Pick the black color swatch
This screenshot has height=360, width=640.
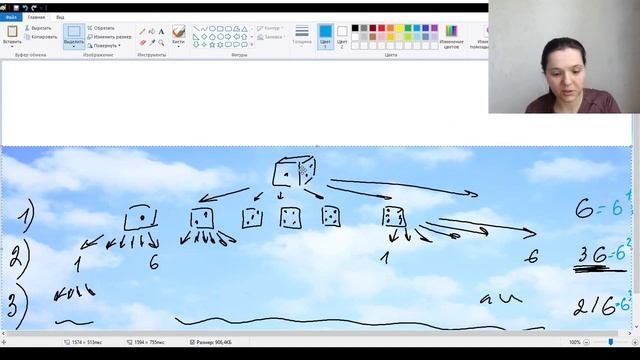(355, 28)
